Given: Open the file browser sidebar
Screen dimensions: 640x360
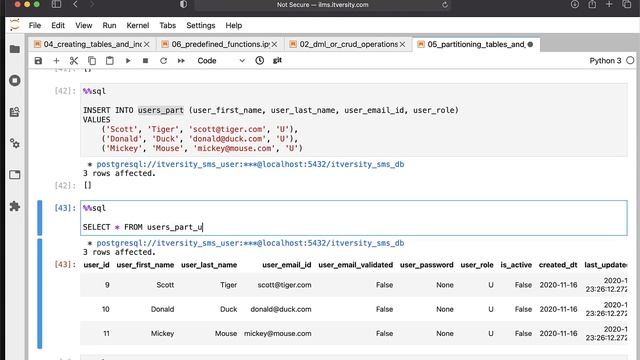Looking at the screenshot, I should coord(15,49).
